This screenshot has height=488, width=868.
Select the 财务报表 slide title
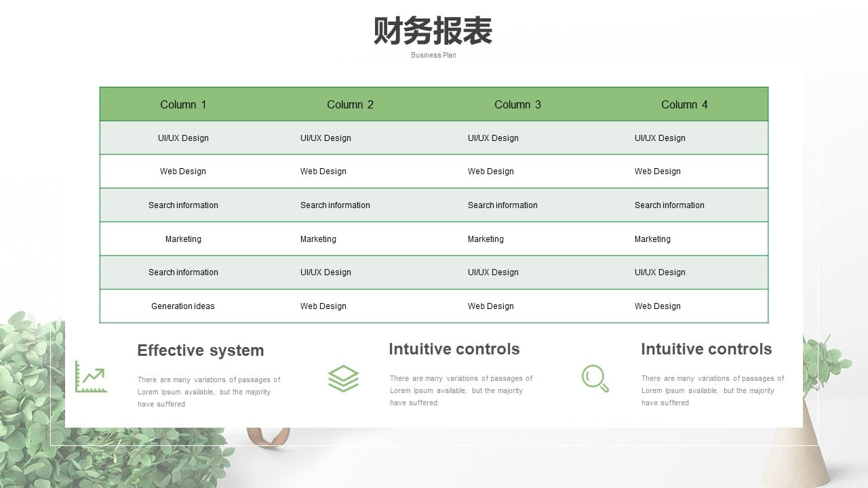point(433,31)
